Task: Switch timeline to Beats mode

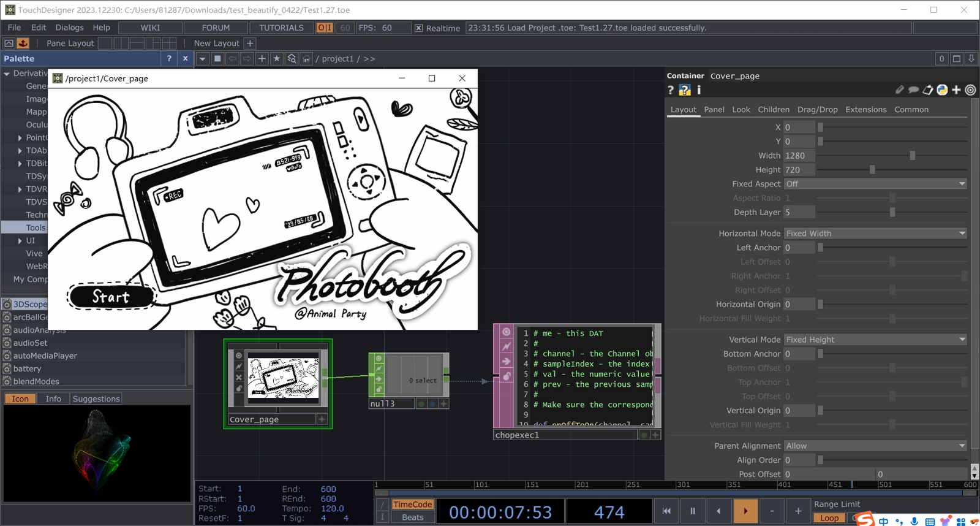Action: (x=412, y=517)
